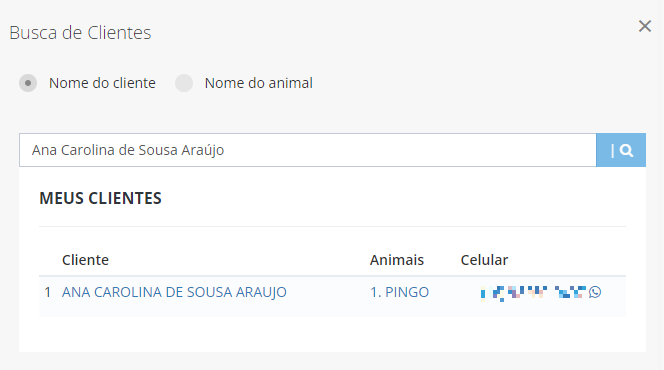Focus the client name search field
This screenshot has height=370, width=664.
pos(308,150)
